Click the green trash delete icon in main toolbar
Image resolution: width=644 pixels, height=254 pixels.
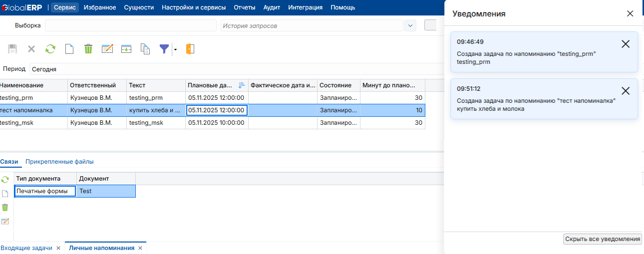88,49
